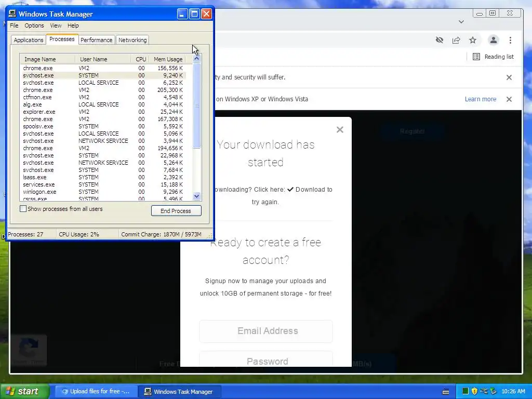Sort by Mem Usage column header

click(x=168, y=59)
